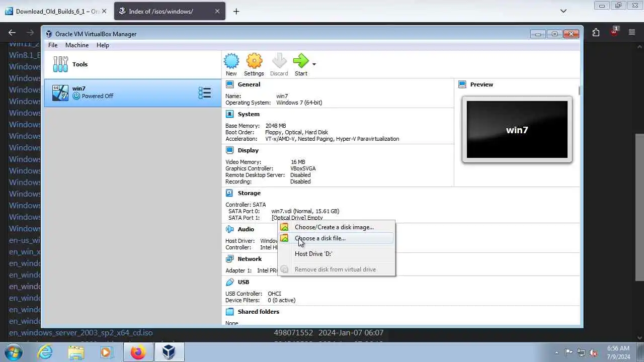
Task: Click the Network section icon
Action: pyautogui.click(x=230, y=259)
